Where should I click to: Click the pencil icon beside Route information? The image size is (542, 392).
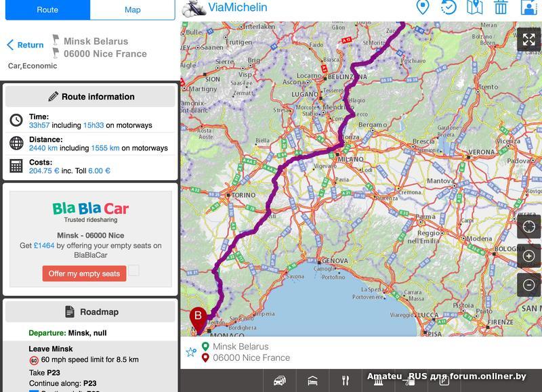[54, 96]
